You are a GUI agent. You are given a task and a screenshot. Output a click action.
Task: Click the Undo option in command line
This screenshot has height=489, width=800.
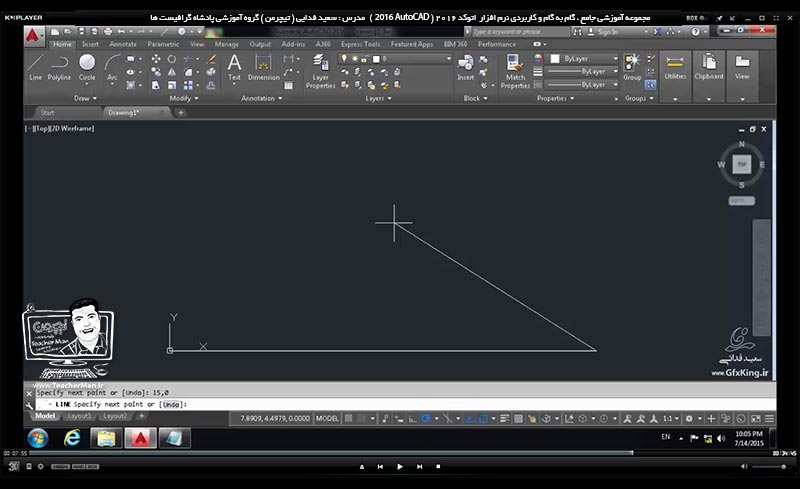point(171,404)
